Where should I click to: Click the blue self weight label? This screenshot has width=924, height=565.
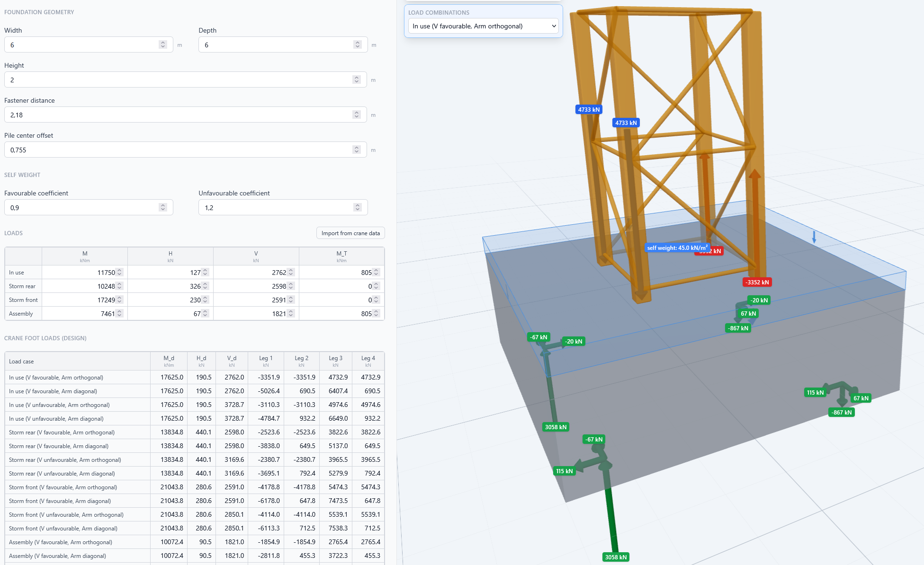tap(677, 247)
